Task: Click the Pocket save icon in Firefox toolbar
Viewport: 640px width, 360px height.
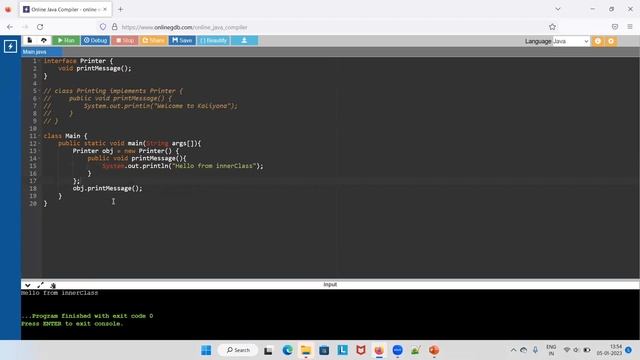Action: click(615, 27)
